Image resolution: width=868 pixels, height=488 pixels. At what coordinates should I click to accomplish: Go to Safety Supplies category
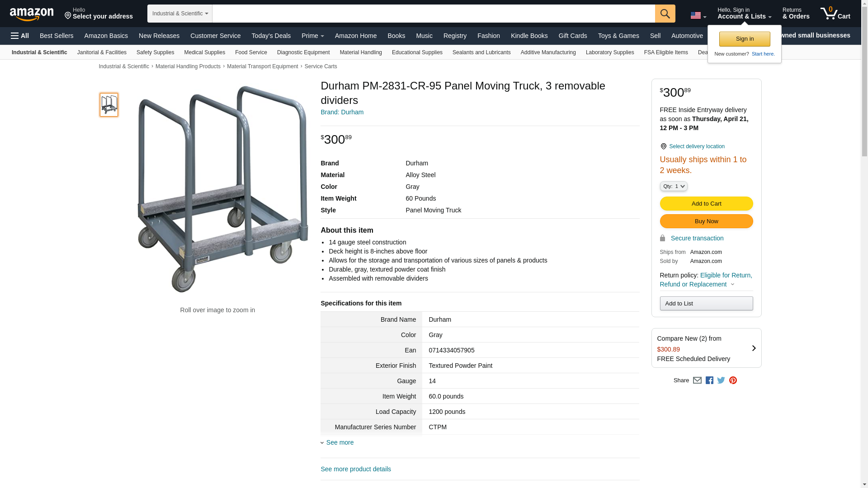[155, 52]
